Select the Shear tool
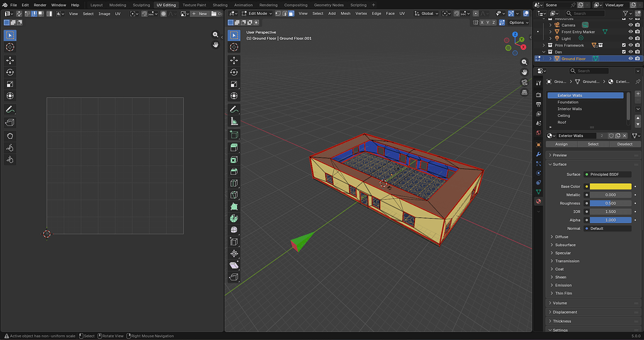Image resolution: width=644 pixels, height=340 pixels. pos(234,265)
